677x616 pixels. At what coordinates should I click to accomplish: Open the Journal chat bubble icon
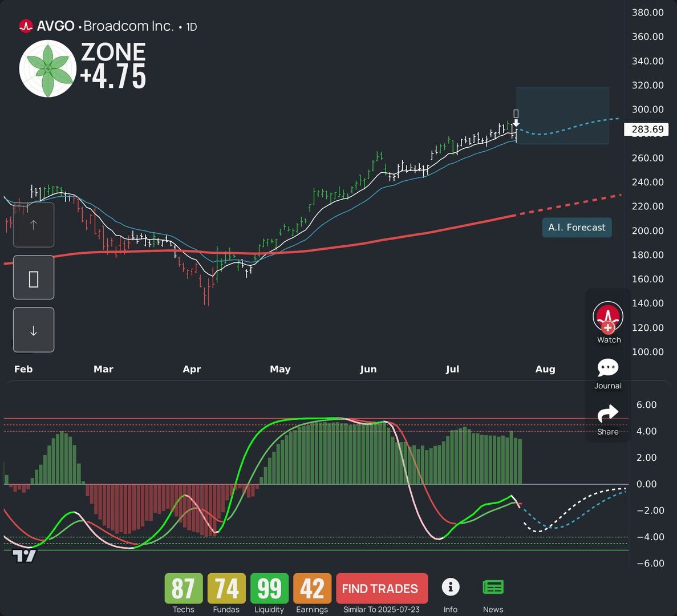(608, 368)
